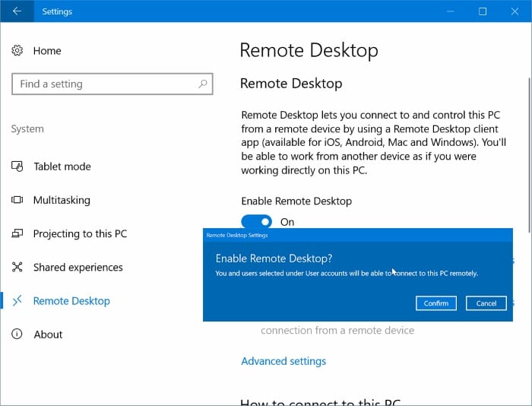Maximize the Settings window
The image size is (532, 406).
483,11
